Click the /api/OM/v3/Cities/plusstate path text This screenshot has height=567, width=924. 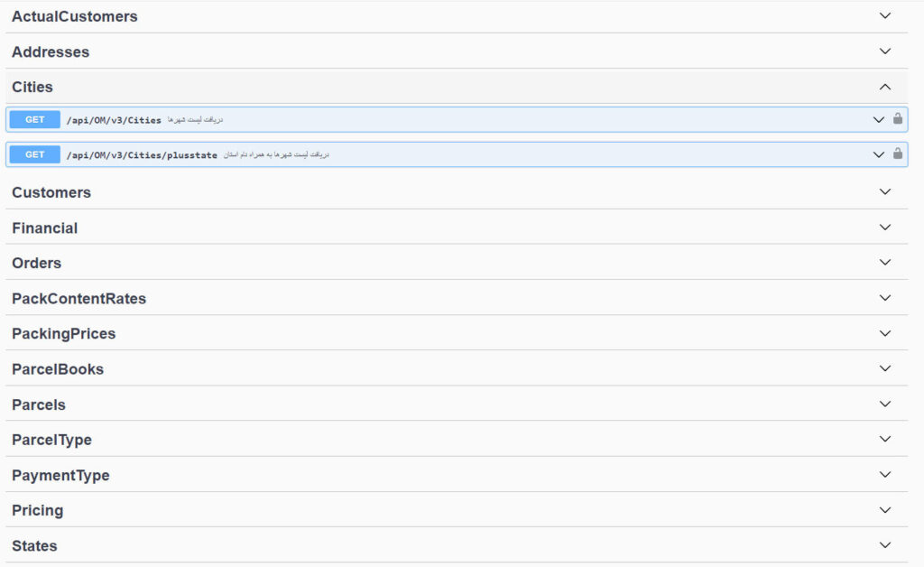[x=142, y=155]
